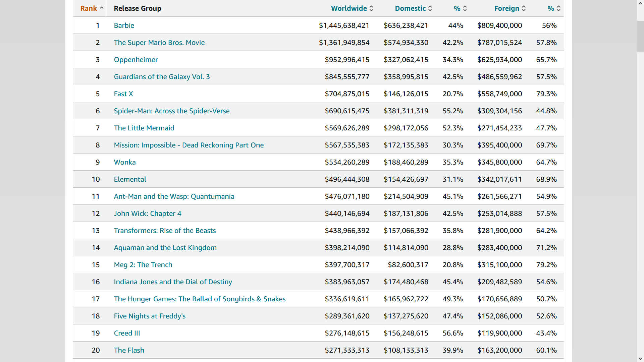Viewport: 644px width, 362px height.
Task: Select Transformers foreign gross $281,900,000
Action: pos(499,231)
